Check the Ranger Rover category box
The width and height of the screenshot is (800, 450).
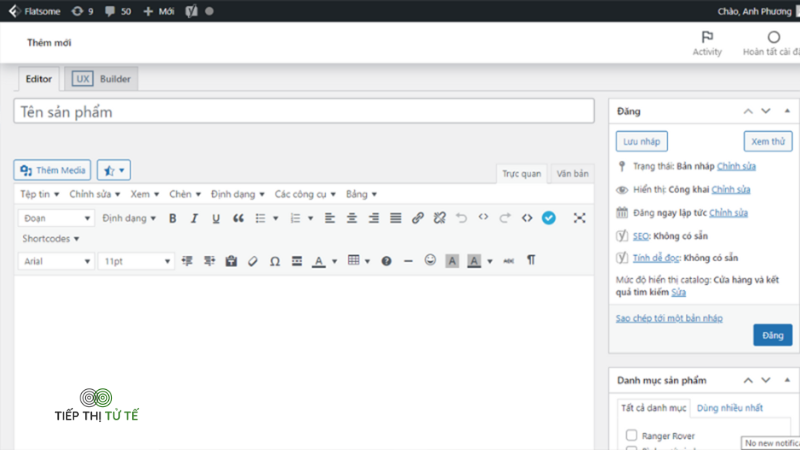(631, 435)
